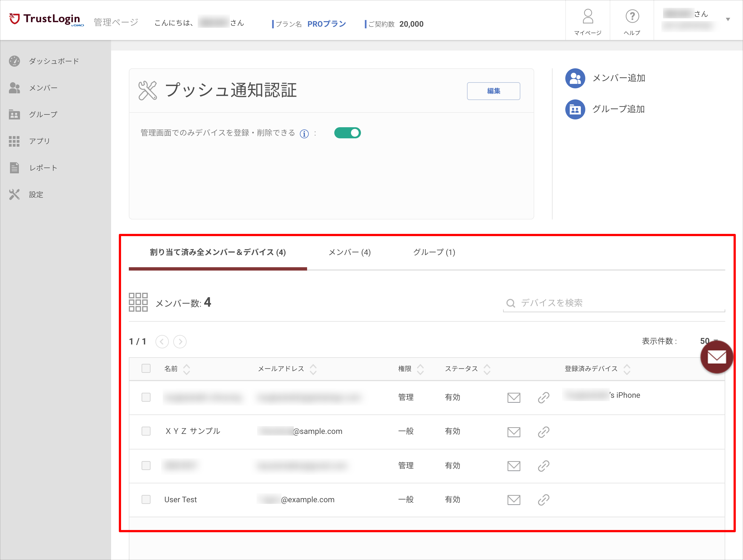Toggle the device registration restriction switch
This screenshot has width=743, height=560.
(x=347, y=133)
